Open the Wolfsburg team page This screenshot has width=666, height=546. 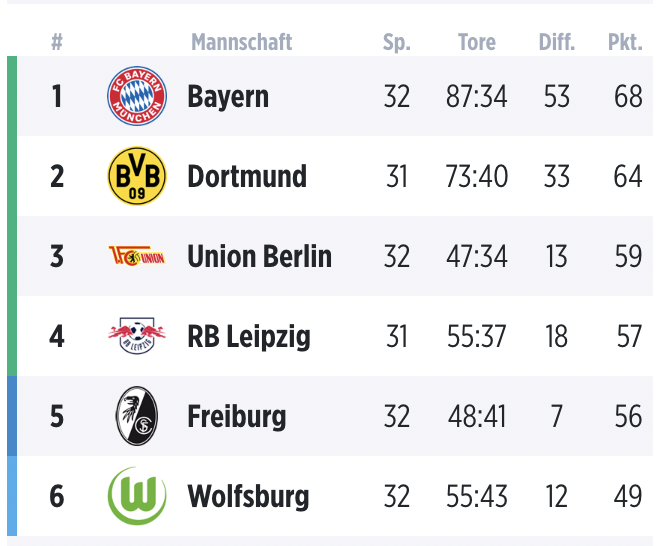[x=248, y=497]
